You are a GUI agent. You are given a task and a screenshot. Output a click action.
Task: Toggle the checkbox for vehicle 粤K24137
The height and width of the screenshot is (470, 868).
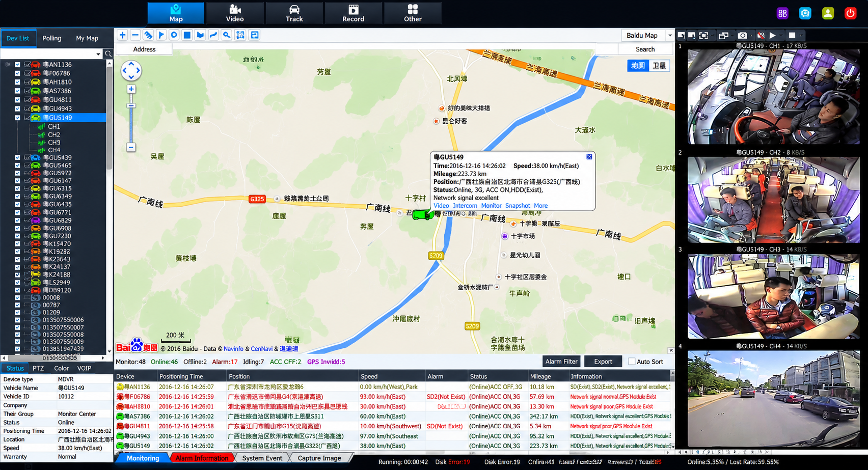(x=17, y=267)
